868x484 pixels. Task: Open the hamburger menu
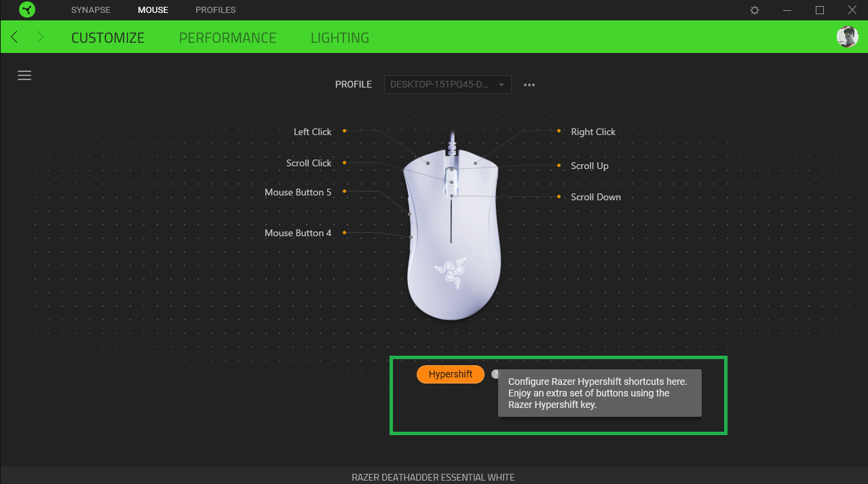click(24, 75)
